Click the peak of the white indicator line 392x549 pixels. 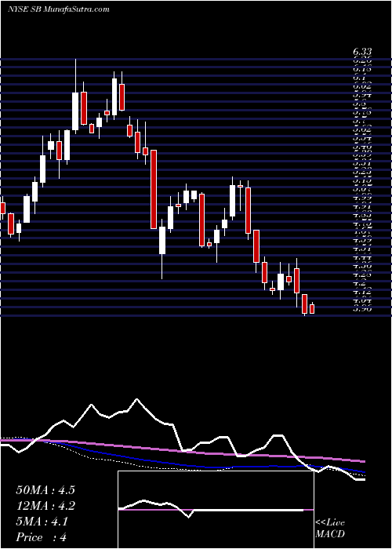pos(137,399)
